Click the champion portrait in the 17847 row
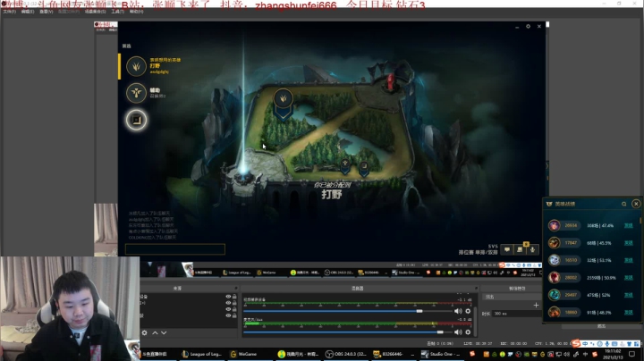This screenshot has height=361, width=644. (554, 243)
